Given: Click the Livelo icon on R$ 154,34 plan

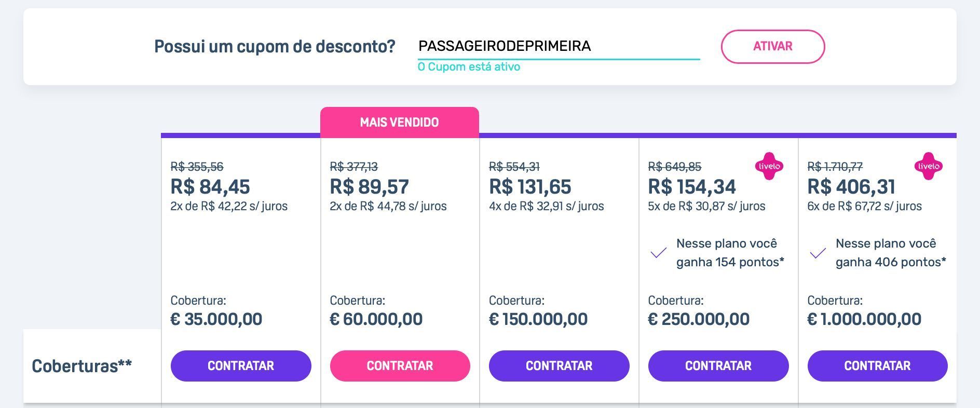Looking at the screenshot, I should (769, 166).
